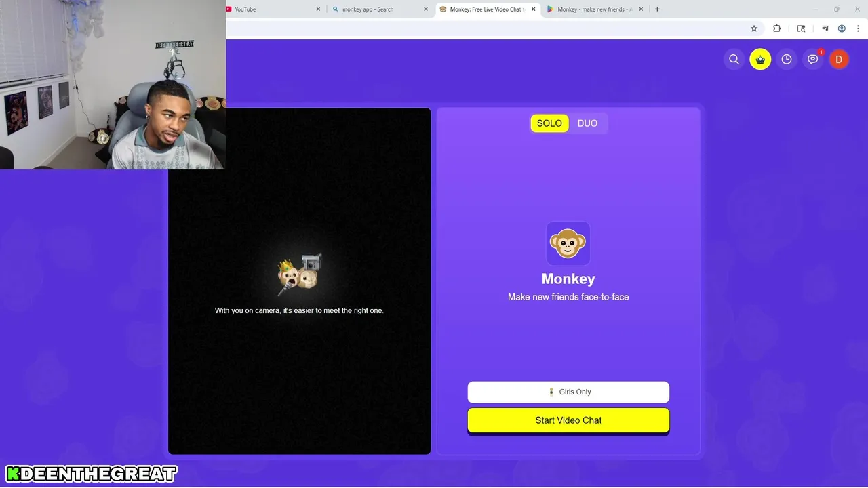Screen dimensions: 868x488
Task: Open the Chrome profile icon
Action: pyautogui.click(x=842, y=28)
